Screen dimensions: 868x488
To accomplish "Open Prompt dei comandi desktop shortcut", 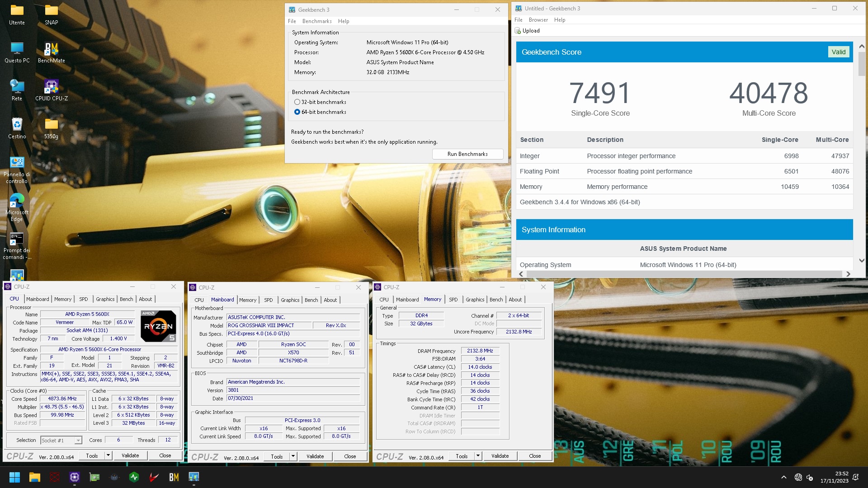I will tap(17, 246).
